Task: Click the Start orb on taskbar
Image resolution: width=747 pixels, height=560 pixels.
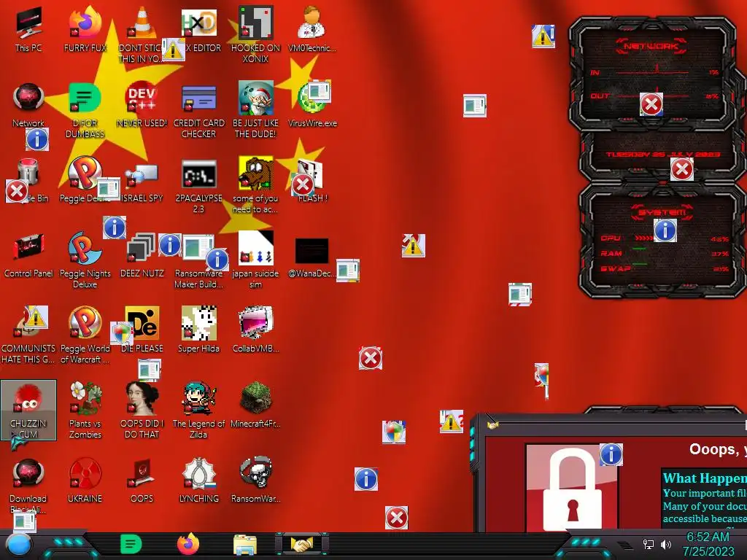Action: [x=19, y=545]
